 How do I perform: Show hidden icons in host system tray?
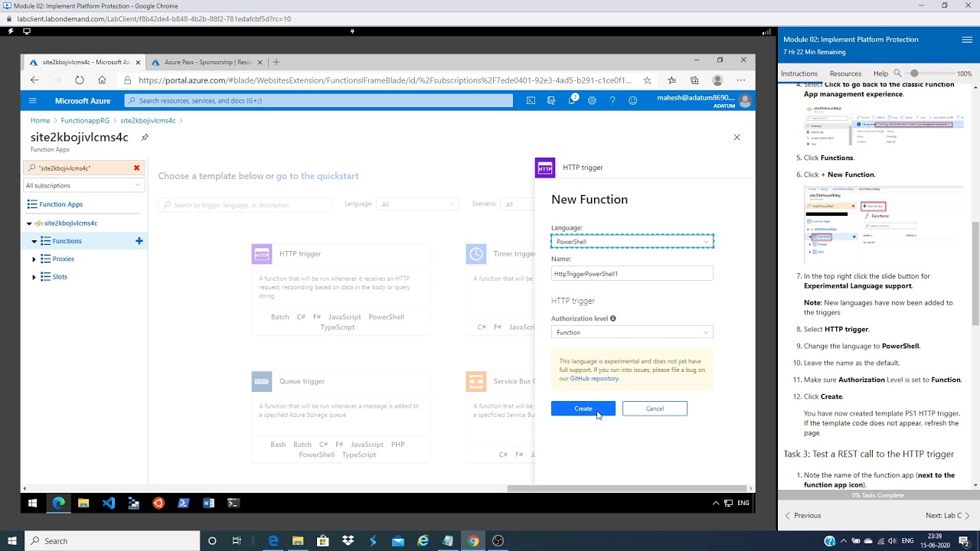843,541
